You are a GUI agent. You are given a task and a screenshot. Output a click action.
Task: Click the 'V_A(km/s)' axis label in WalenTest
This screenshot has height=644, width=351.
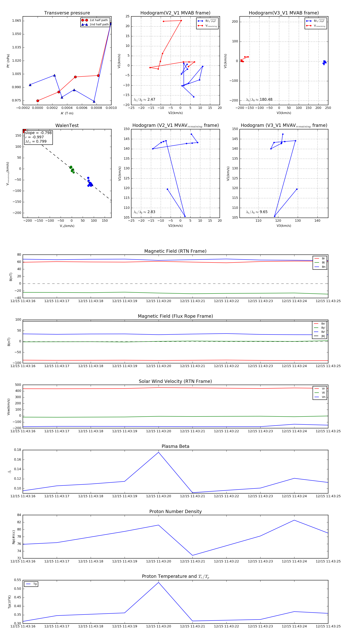tap(67, 226)
